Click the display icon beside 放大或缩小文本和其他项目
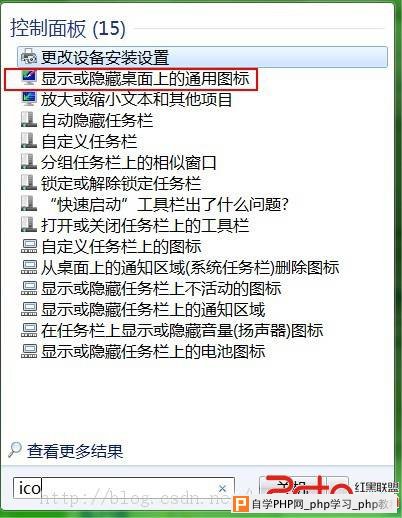 pos(29,99)
